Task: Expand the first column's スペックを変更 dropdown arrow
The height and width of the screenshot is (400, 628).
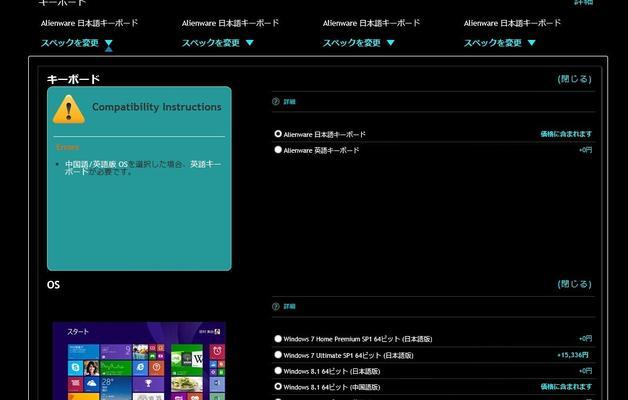Action: (x=109, y=43)
